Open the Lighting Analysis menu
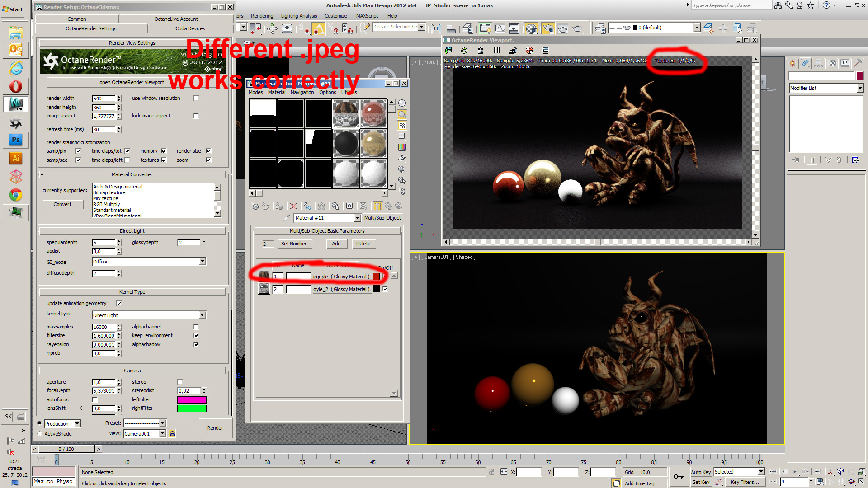Screen dimensions: 868x488 click(x=299, y=16)
